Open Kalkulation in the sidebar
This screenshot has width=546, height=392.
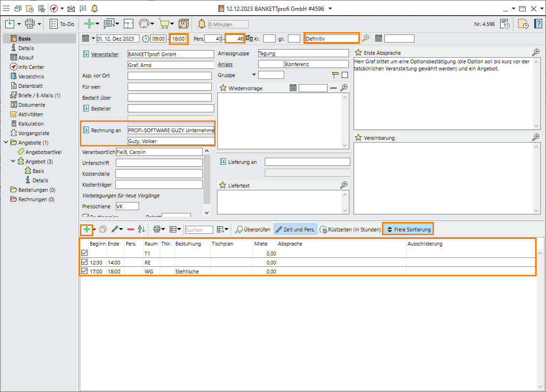pos(31,124)
